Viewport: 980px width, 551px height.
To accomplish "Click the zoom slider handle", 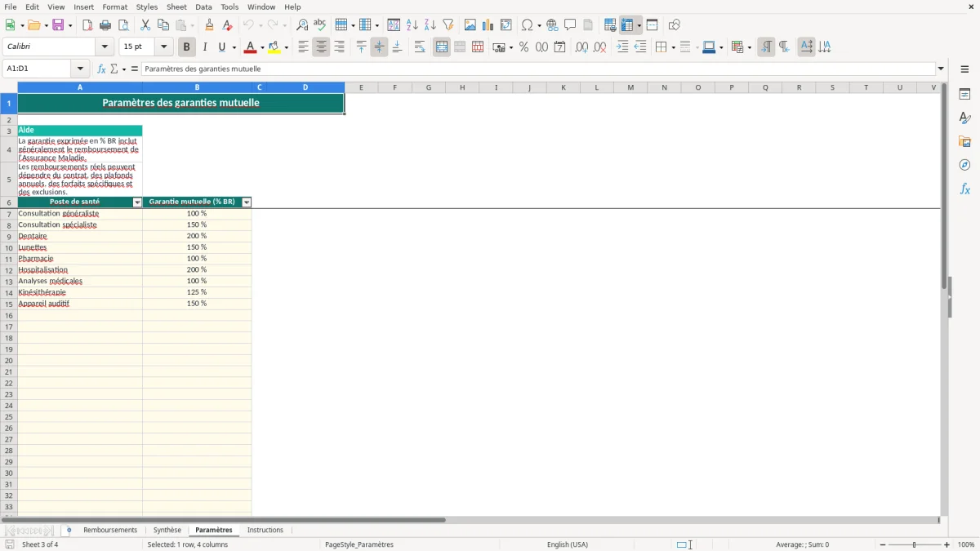I will pyautogui.click(x=915, y=544).
